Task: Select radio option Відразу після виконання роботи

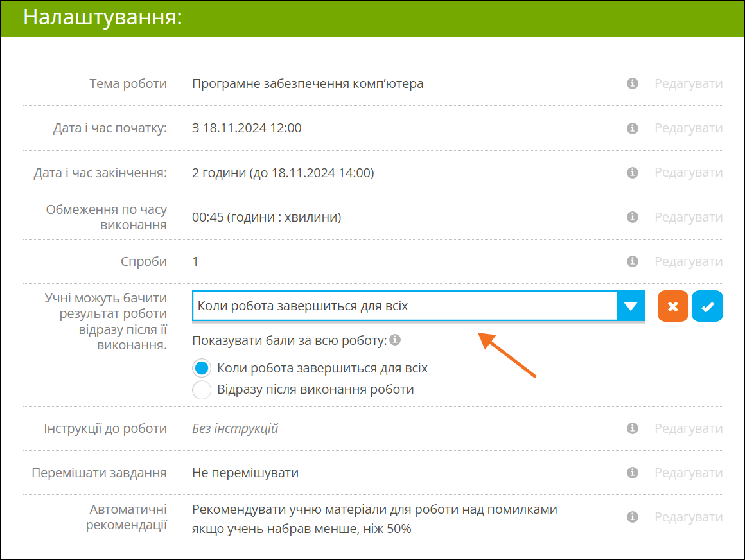Action: click(202, 390)
